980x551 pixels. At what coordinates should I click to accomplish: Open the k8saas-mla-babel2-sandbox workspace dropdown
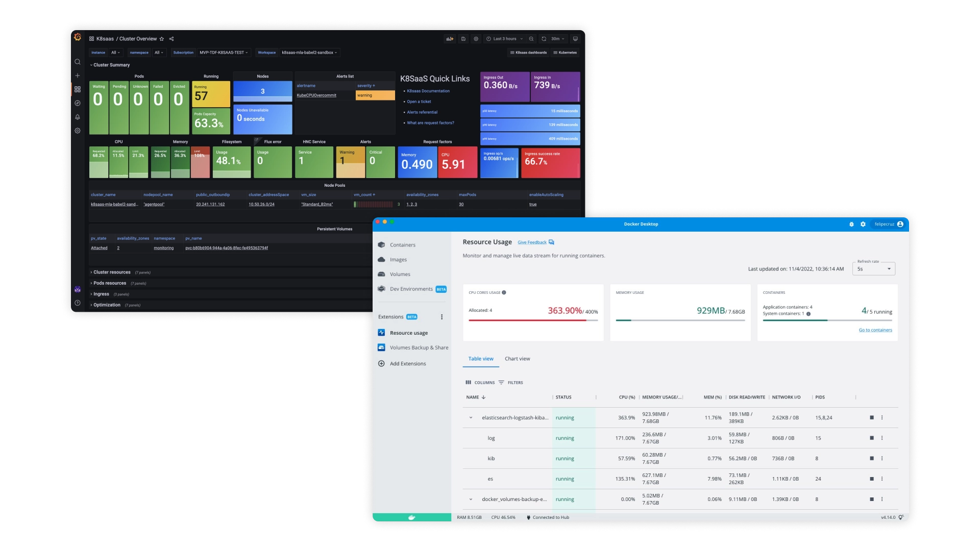tap(309, 53)
